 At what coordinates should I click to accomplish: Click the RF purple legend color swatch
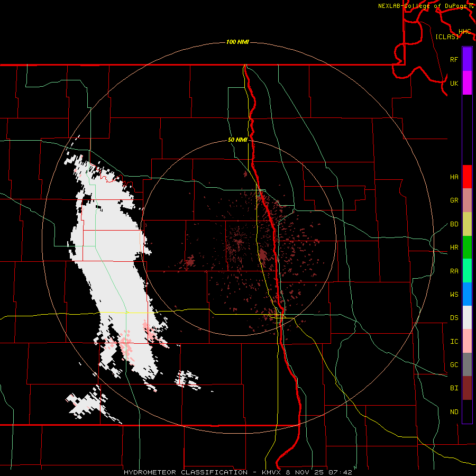click(x=467, y=59)
